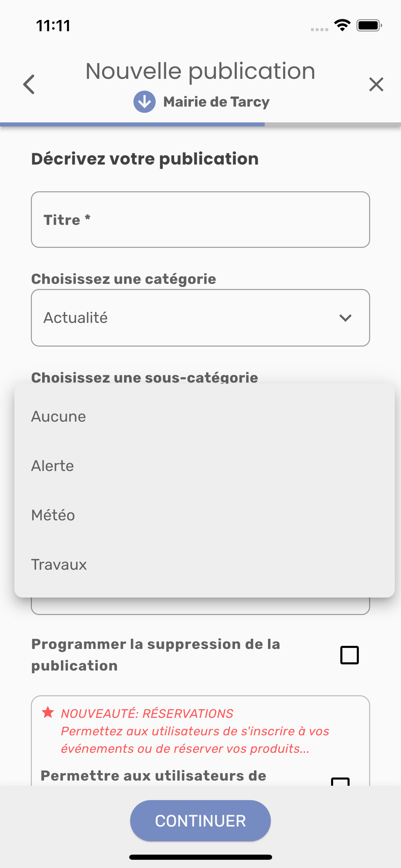The height and width of the screenshot is (868, 401).
Task: Tap the Wi-Fi status icon
Action: coord(342,25)
